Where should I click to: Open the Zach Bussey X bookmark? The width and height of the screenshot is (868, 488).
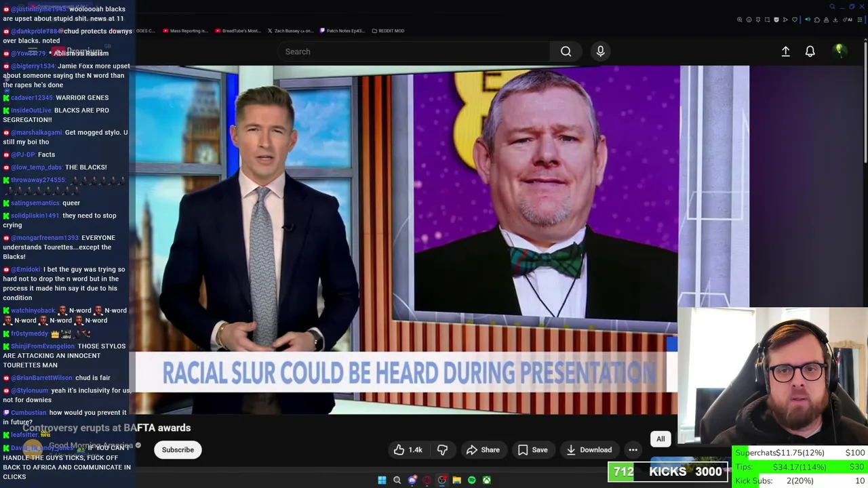(290, 30)
